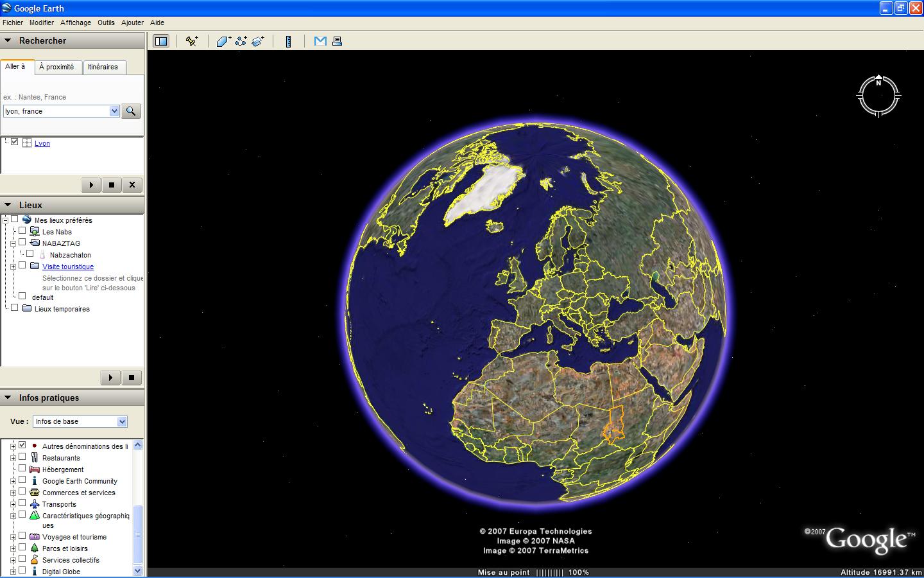Add a placemark with the pushpin tool
Viewport: 924px width, 578px height.
(x=192, y=41)
